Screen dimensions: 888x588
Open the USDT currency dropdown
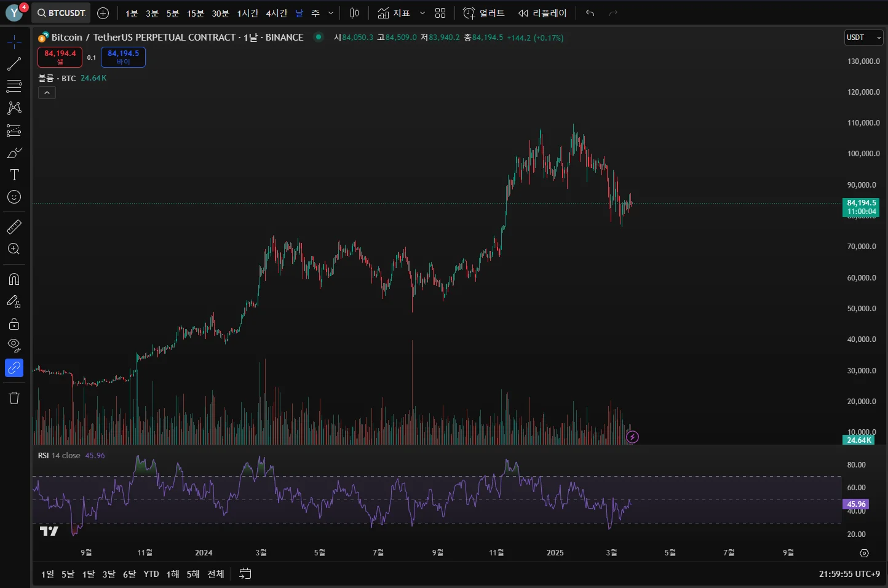click(x=864, y=38)
